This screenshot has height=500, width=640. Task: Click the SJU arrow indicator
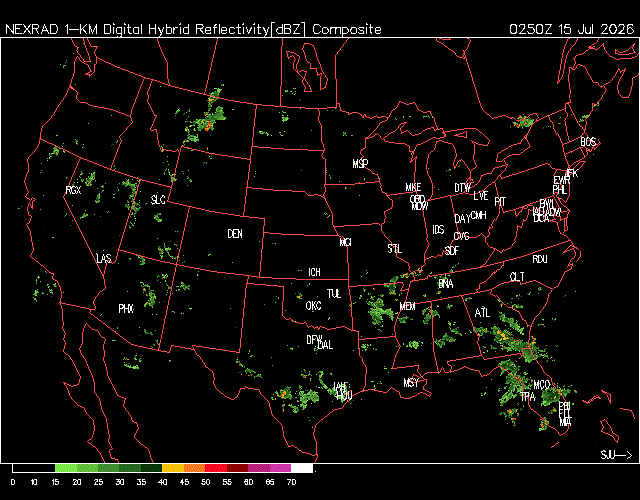tap(616, 455)
